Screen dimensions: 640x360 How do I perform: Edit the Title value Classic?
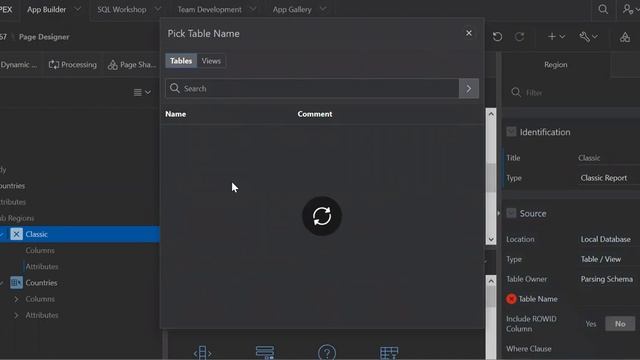click(608, 158)
